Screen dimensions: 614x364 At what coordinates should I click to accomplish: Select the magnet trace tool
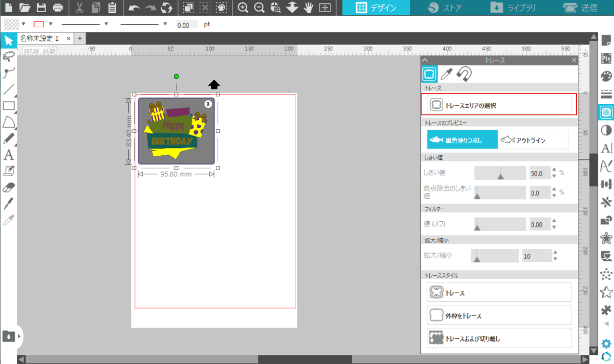coord(464,74)
